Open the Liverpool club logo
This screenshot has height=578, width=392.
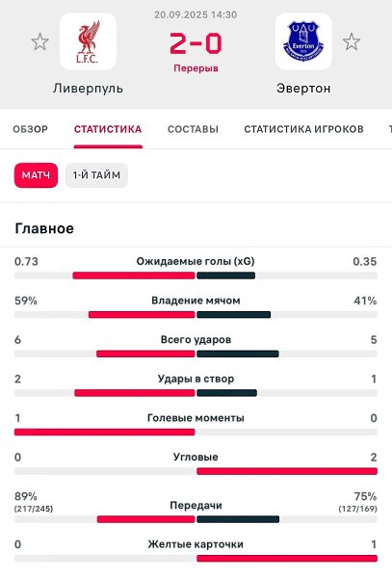click(88, 41)
